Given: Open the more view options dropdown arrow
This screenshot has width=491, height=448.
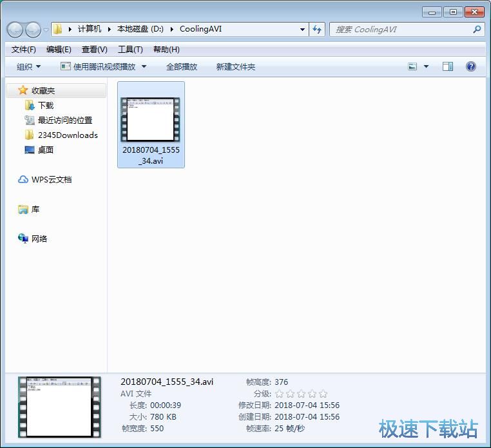Looking at the screenshot, I should coord(426,66).
